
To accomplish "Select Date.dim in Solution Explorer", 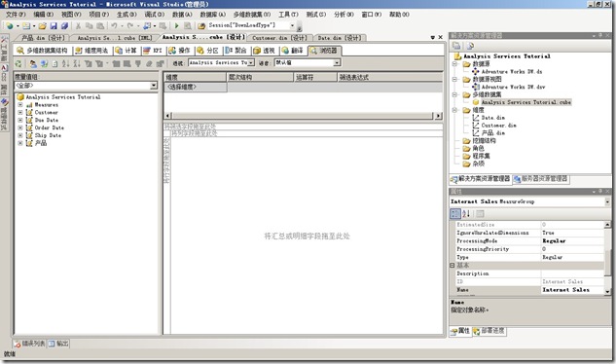I will (x=493, y=118).
